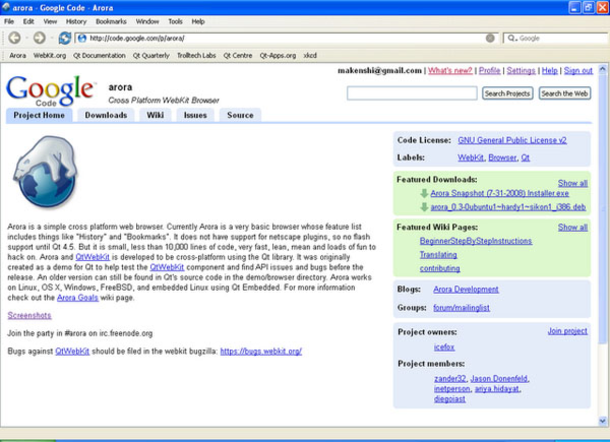Click the gray circle icon in URL bar

490,38
